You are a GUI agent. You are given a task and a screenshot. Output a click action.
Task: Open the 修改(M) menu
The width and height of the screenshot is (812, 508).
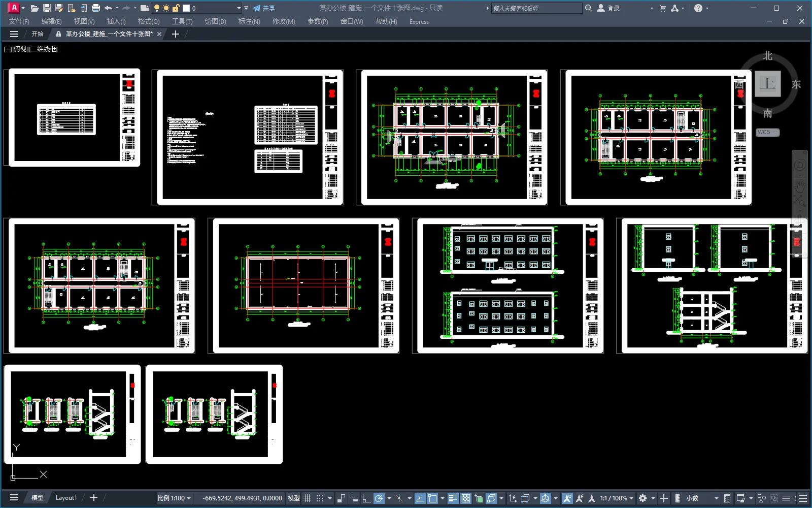pyautogui.click(x=284, y=21)
